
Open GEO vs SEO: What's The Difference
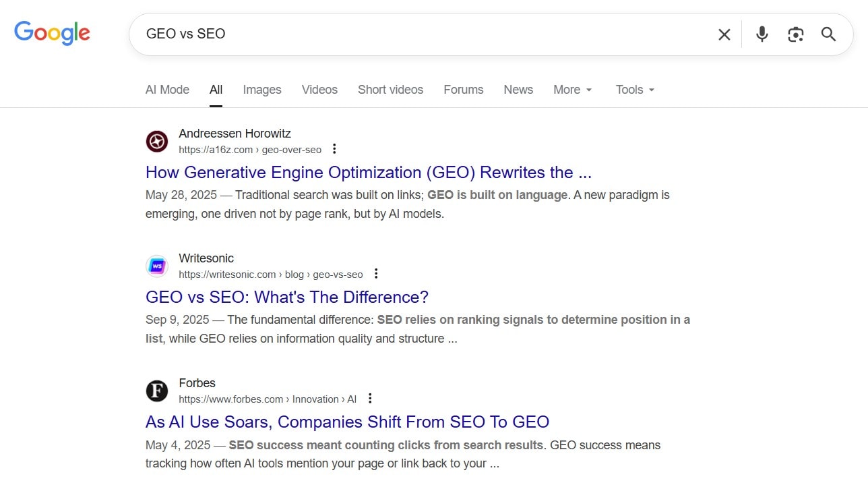[287, 297]
